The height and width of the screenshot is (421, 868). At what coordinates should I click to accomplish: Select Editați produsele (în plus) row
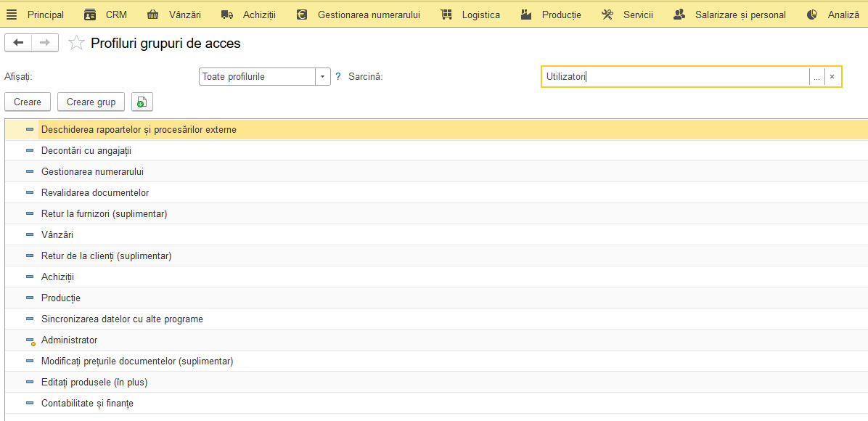click(x=436, y=383)
